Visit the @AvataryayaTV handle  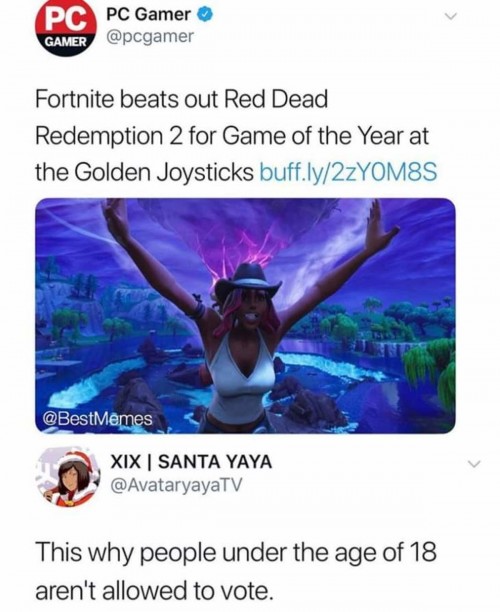[176, 485]
